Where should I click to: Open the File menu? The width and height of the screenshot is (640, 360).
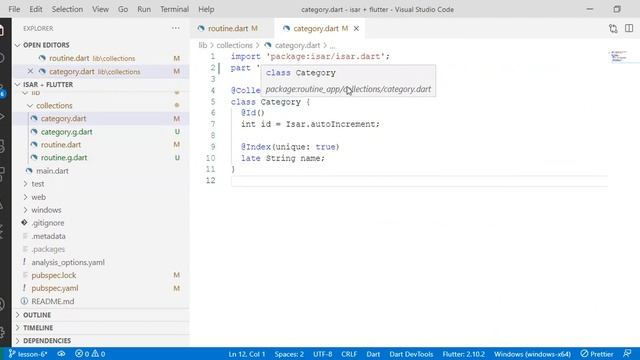point(14,9)
